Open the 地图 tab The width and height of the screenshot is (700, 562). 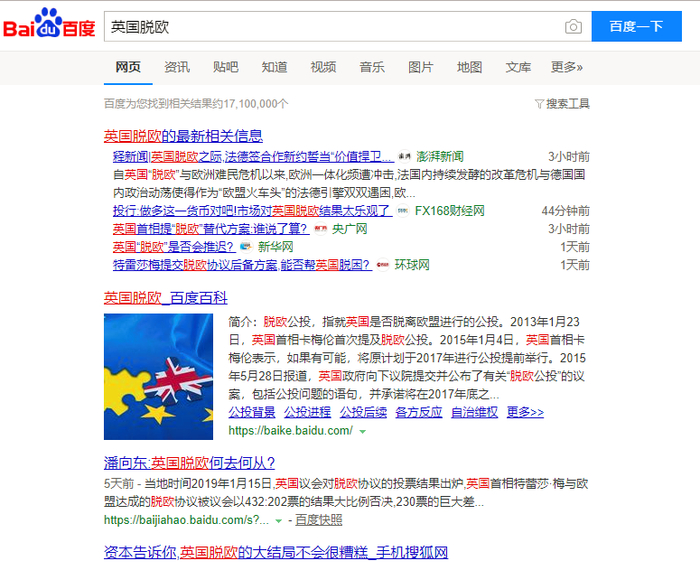point(470,67)
